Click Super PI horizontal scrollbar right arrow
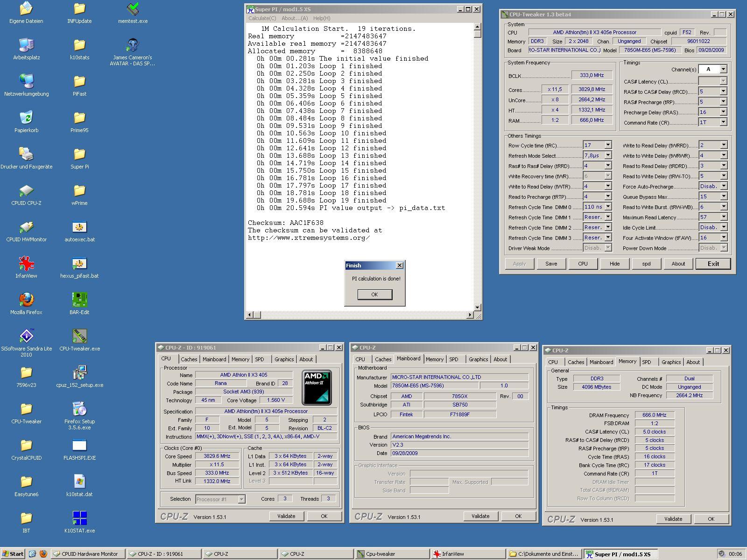This screenshot has width=747, height=560. (x=470, y=315)
